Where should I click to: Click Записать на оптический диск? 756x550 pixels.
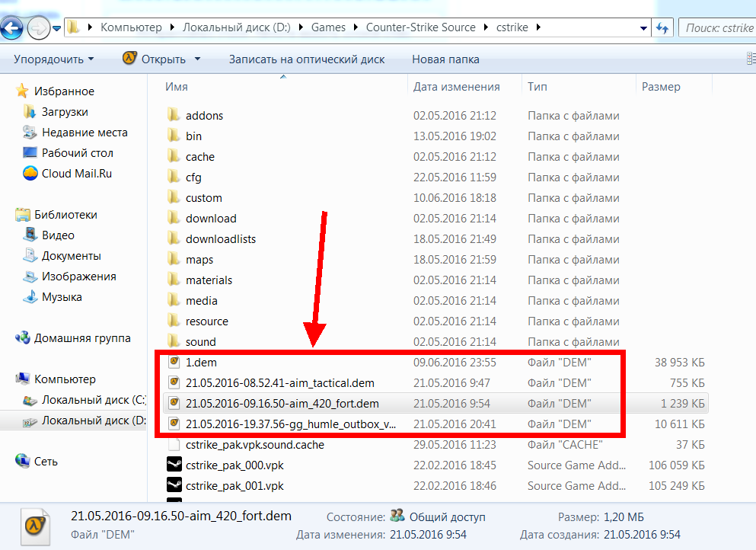click(307, 59)
